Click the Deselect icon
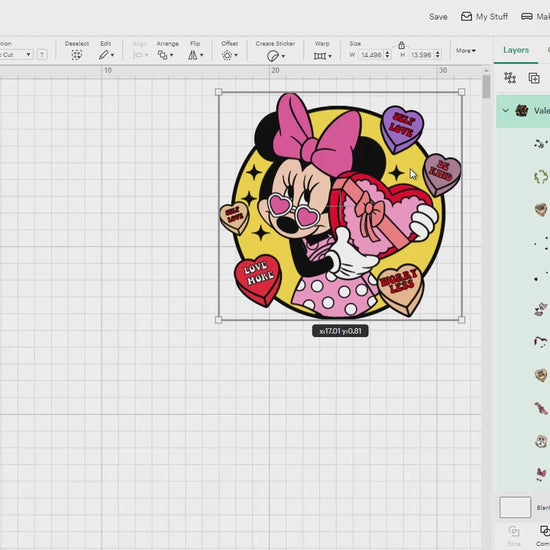The height and width of the screenshot is (550, 550). 76,55
